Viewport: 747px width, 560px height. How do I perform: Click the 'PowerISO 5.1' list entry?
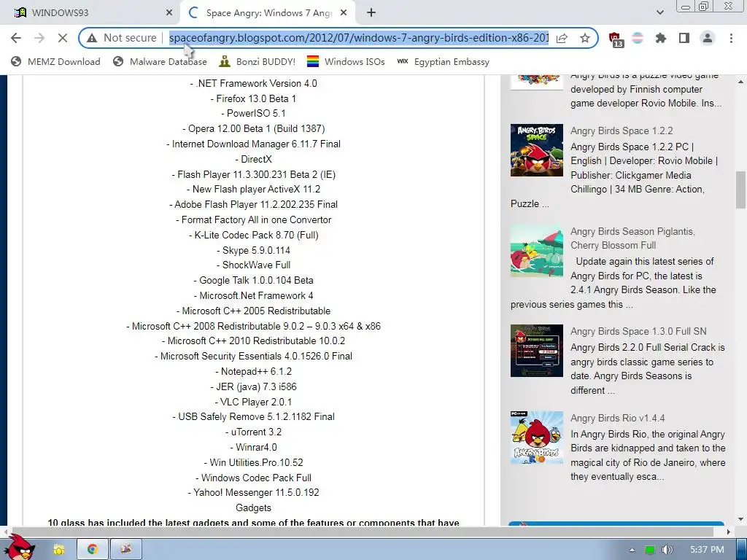[256, 113]
